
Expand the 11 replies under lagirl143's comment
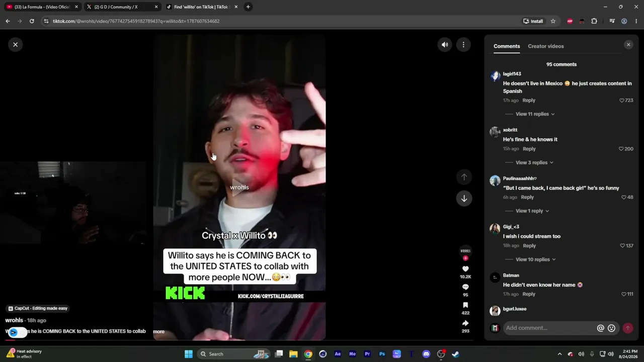[x=535, y=114]
